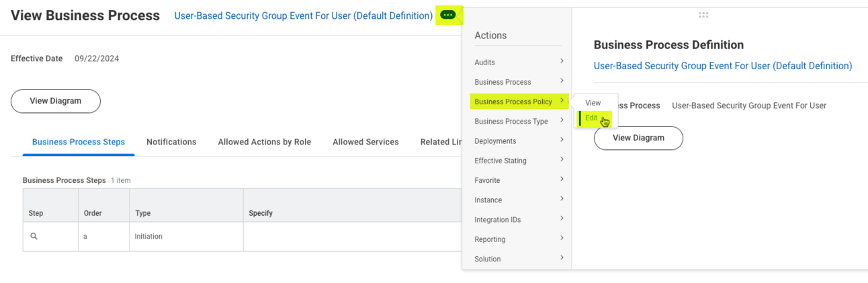This screenshot has height=283, width=868.
Task: Open definition link in the popup panel
Action: (x=722, y=66)
